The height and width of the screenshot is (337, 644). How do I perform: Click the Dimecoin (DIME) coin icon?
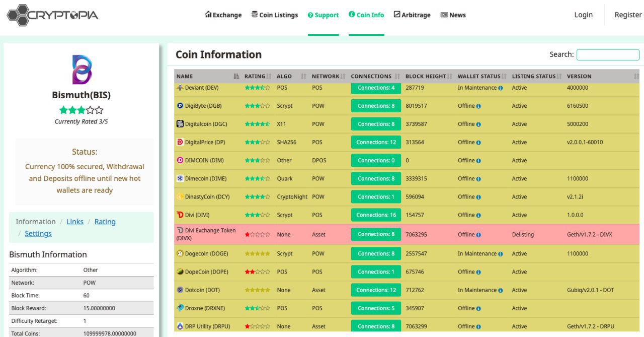[180, 178]
